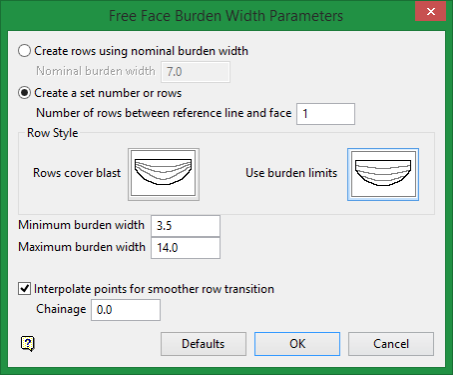Click the Defaults button
Image resolution: width=453 pixels, height=375 pixels.
[x=203, y=344]
